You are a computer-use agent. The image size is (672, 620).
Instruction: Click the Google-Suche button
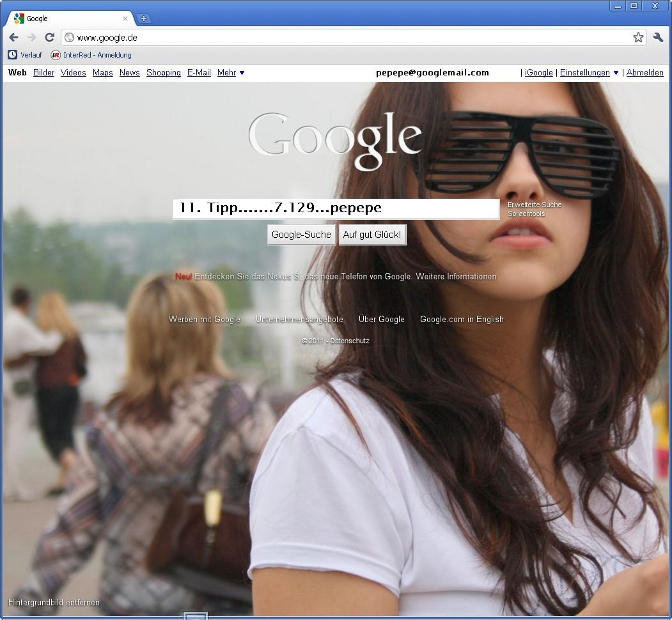click(301, 235)
